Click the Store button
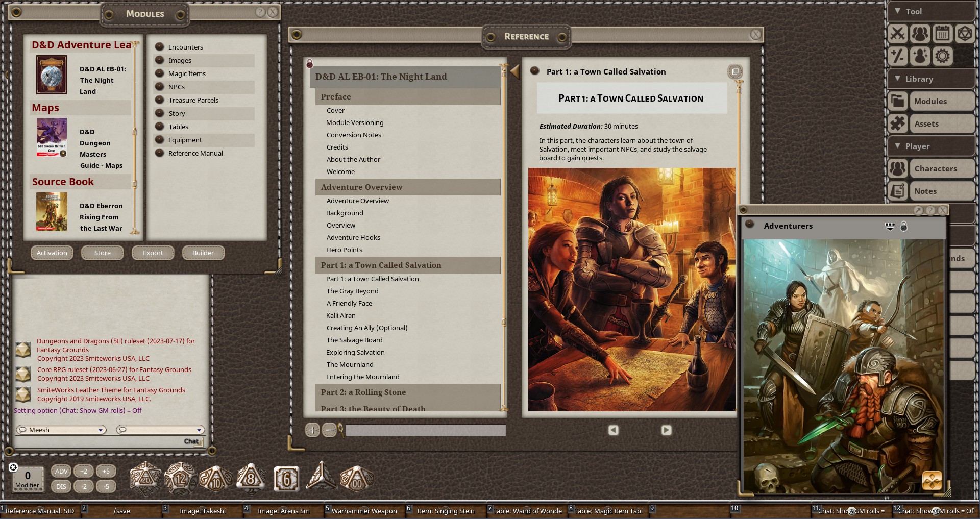 [103, 253]
